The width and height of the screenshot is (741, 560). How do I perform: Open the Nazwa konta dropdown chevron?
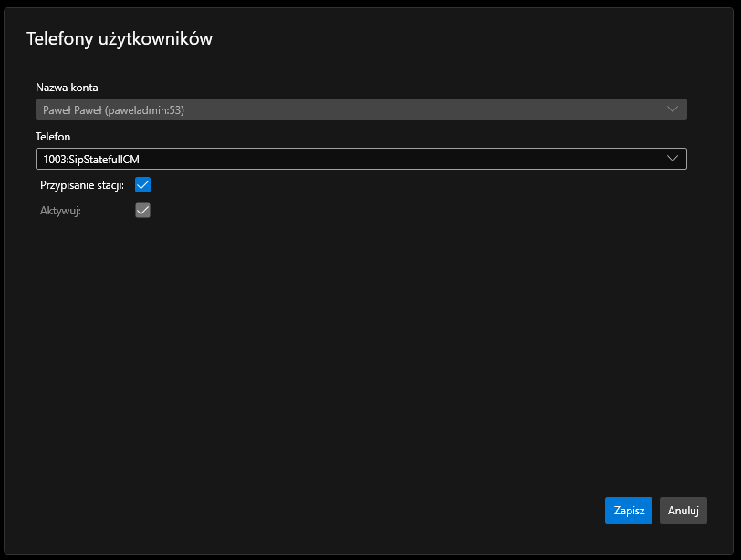coord(673,109)
